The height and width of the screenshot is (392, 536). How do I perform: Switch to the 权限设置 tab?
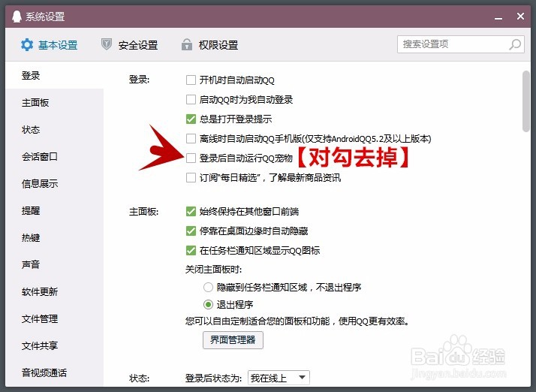(210, 45)
